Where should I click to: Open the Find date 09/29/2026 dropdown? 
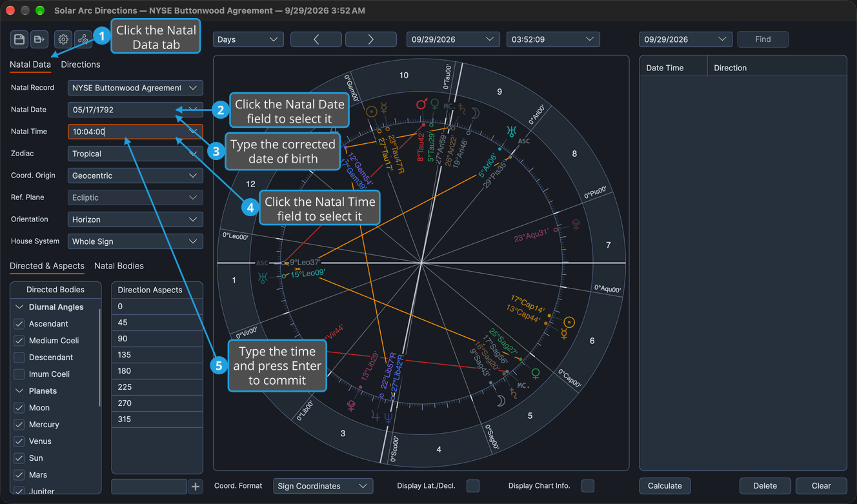point(686,39)
